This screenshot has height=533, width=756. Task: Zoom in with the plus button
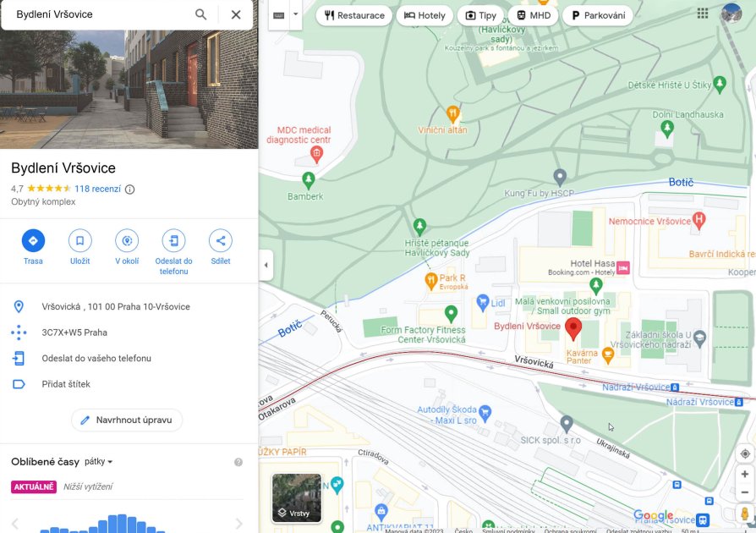(x=745, y=474)
